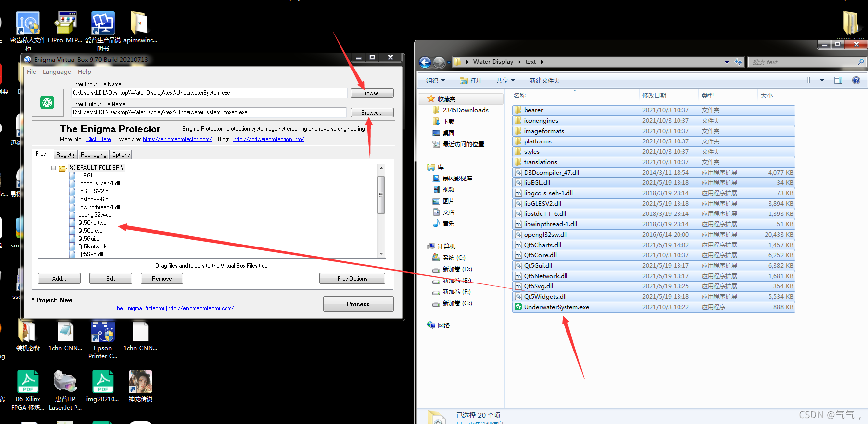Image resolution: width=868 pixels, height=424 pixels.
Task: Open the 组织 dropdown menu
Action: pos(435,81)
